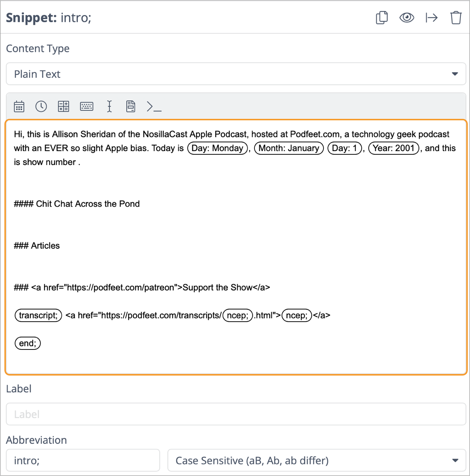Click the '#### Chit Chat Across the Pond' line

pos(77,204)
